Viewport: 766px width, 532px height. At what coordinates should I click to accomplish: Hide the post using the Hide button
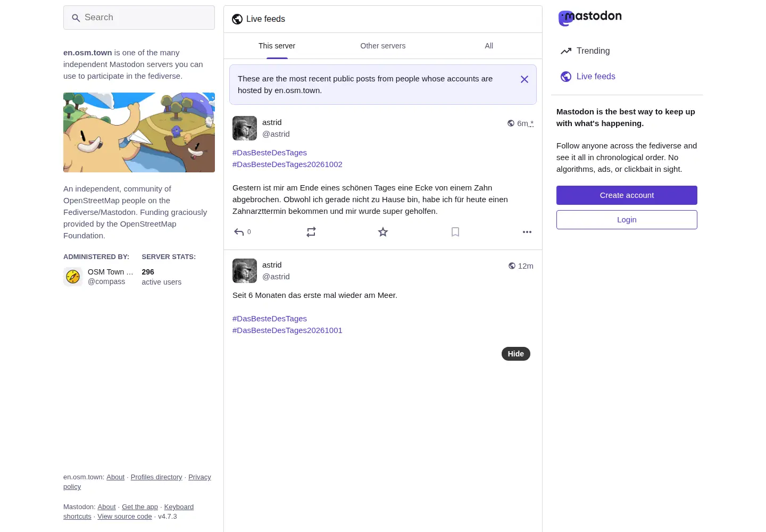pyautogui.click(x=516, y=354)
